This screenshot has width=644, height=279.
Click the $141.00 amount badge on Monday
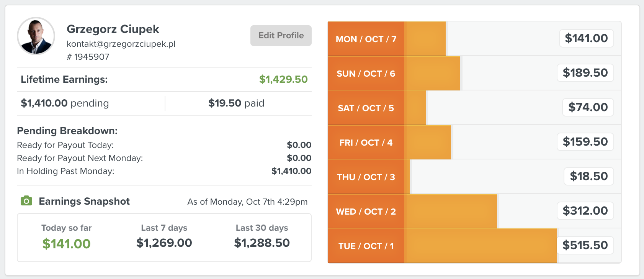[586, 38]
